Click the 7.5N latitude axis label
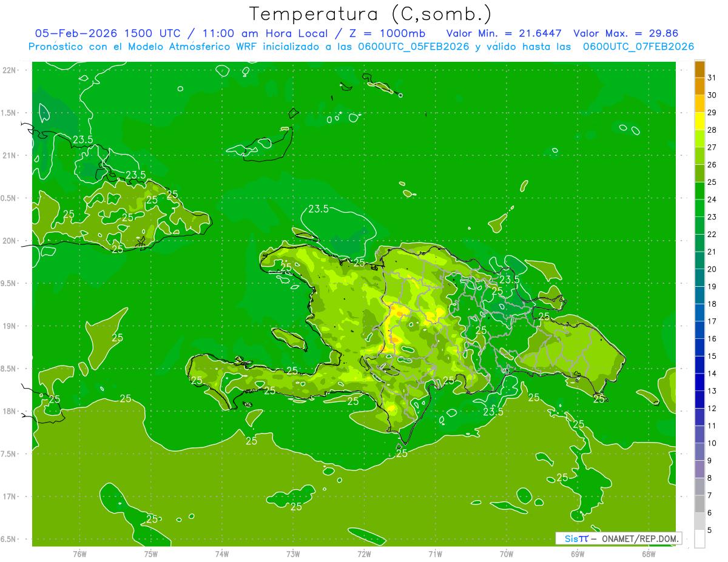The width and height of the screenshot is (728, 562). (8, 453)
